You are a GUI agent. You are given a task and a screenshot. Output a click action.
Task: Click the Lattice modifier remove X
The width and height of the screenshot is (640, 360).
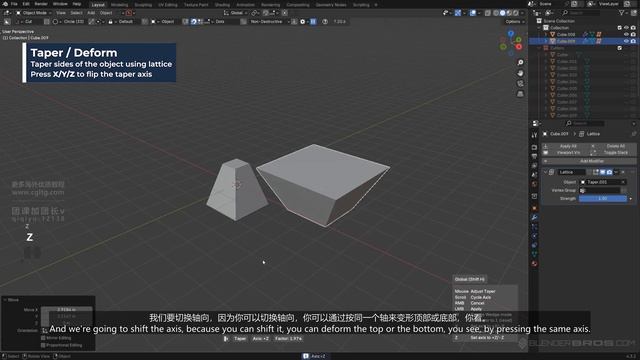click(x=623, y=172)
